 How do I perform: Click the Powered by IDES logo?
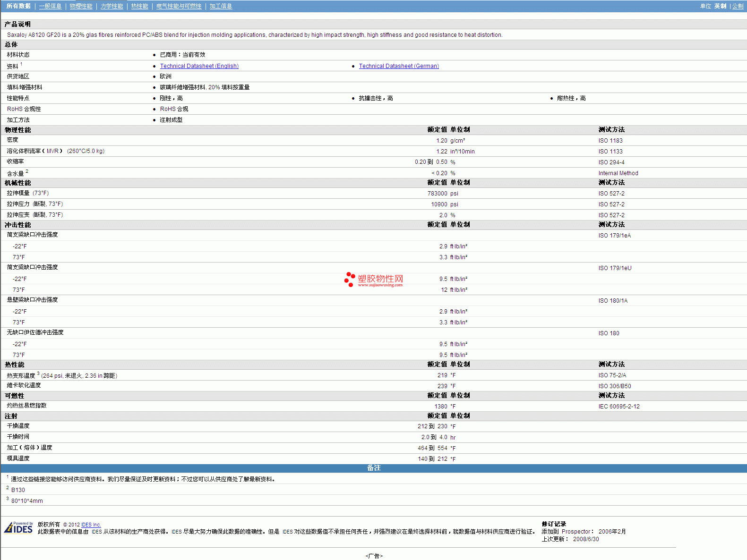[x=19, y=527]
